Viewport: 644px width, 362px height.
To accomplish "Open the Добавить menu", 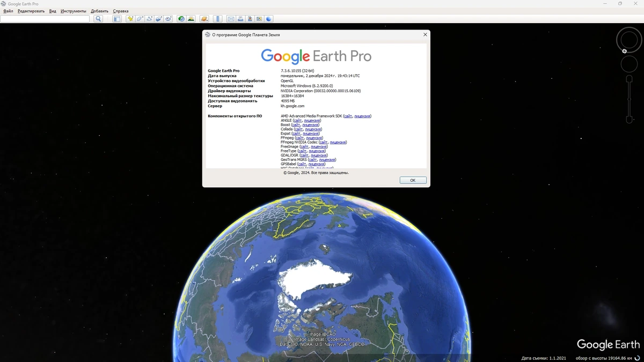I will click(99, 11).
